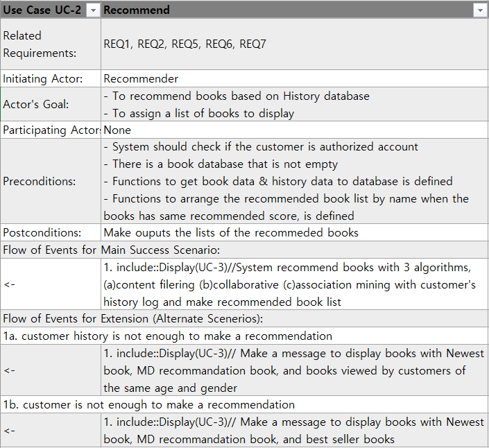
Task: Select the '<-' cell beside the best seller books step
Action: pos(51,431)
